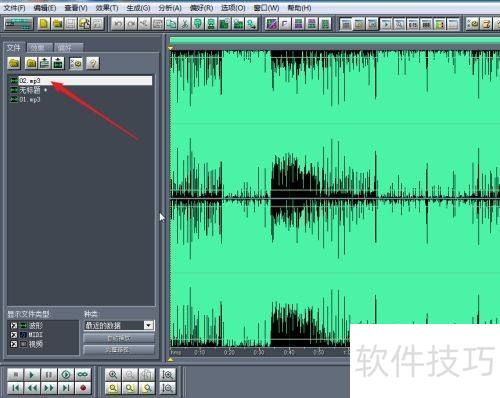
Task: Click the horizontal zoom in magnifier
Action: pyautogui.click(x=113, y=375)
